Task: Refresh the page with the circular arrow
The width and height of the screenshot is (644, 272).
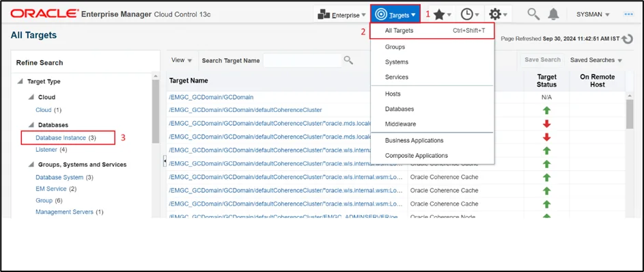Action: tap(627, 39)
